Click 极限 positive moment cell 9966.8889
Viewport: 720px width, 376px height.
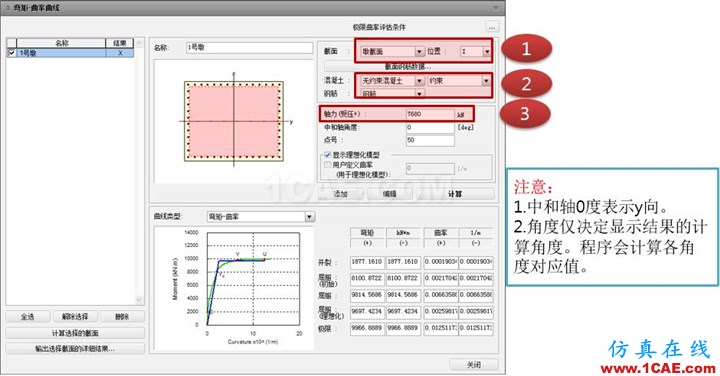pos(367,328)
